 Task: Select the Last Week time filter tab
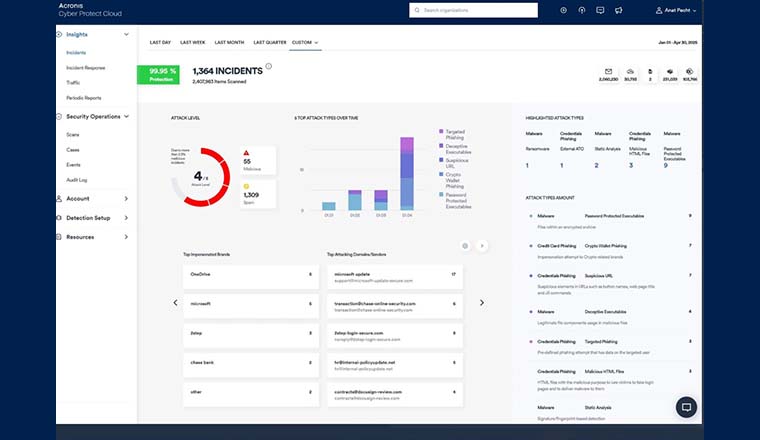pyautogui.click(x=193, y=43)
